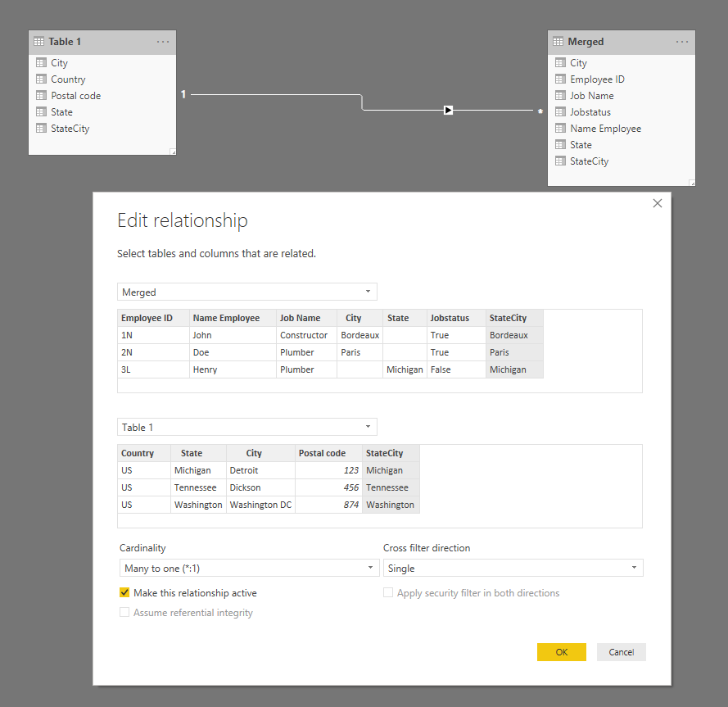
Task: Click the 'False' jobstatus cell
Action: pyautogui.click(x=456, y=369)
